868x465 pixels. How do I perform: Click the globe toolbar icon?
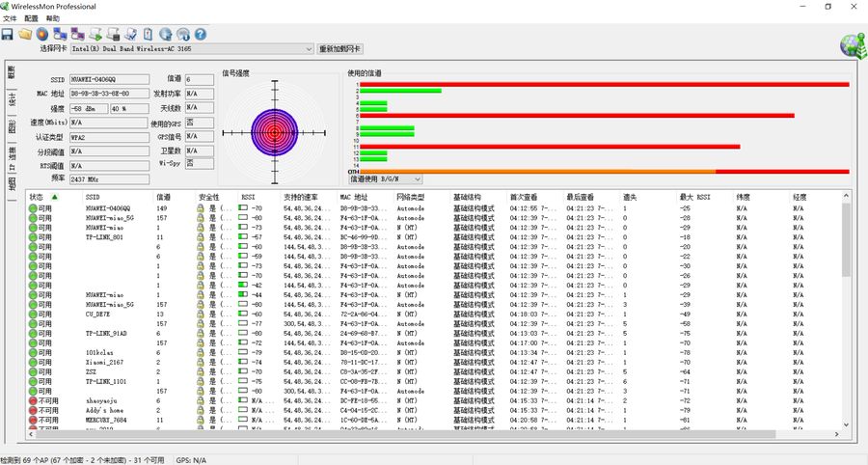[166, 35]
